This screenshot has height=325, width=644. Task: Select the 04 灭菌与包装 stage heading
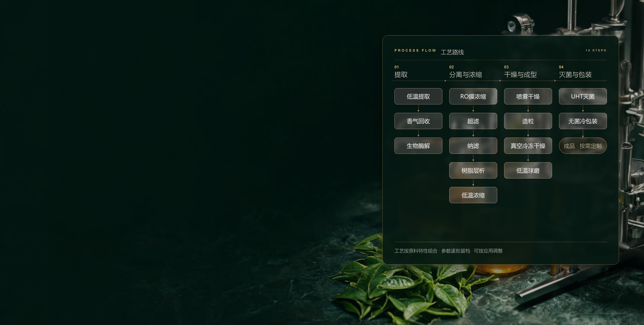point(575,72)
